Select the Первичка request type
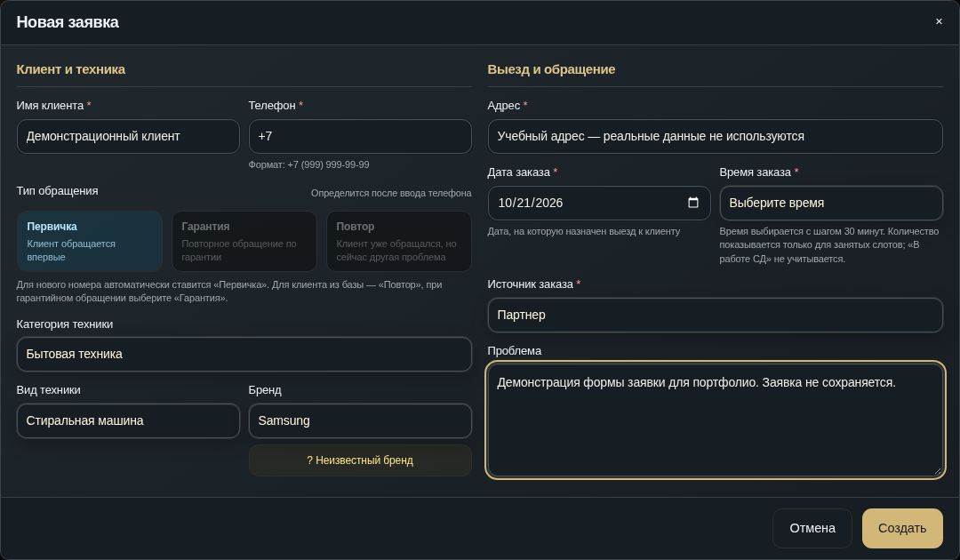The width and height of the screenshot is (960, 560). point(90,241)
